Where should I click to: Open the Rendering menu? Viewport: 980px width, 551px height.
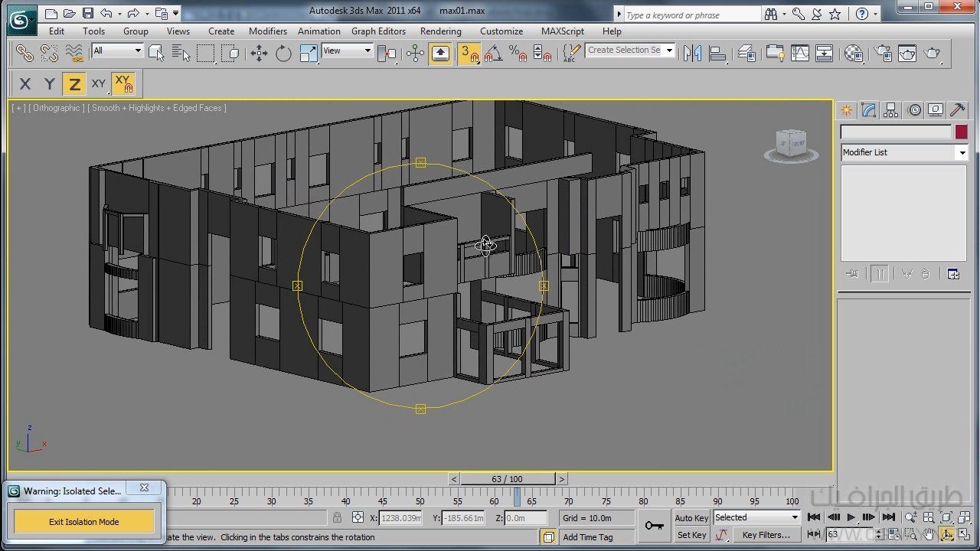pyautogui.click(x=440, y=31)
